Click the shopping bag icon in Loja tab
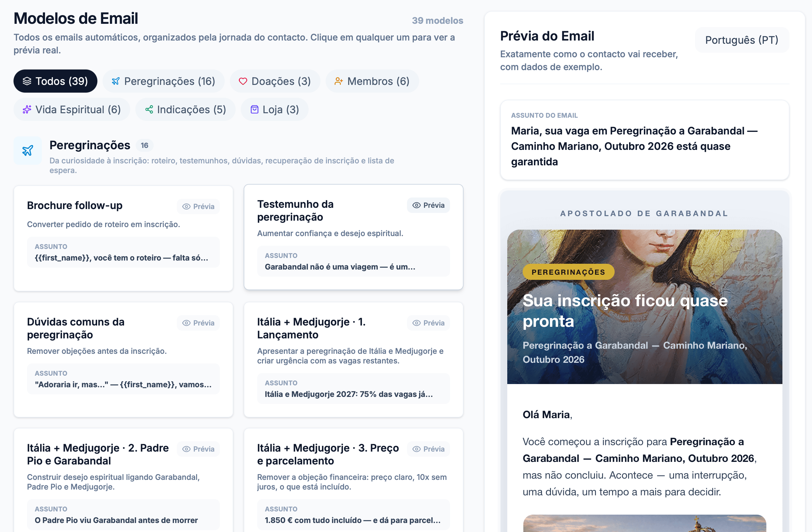This screenshot has width=812, height=532. (255, 109)
